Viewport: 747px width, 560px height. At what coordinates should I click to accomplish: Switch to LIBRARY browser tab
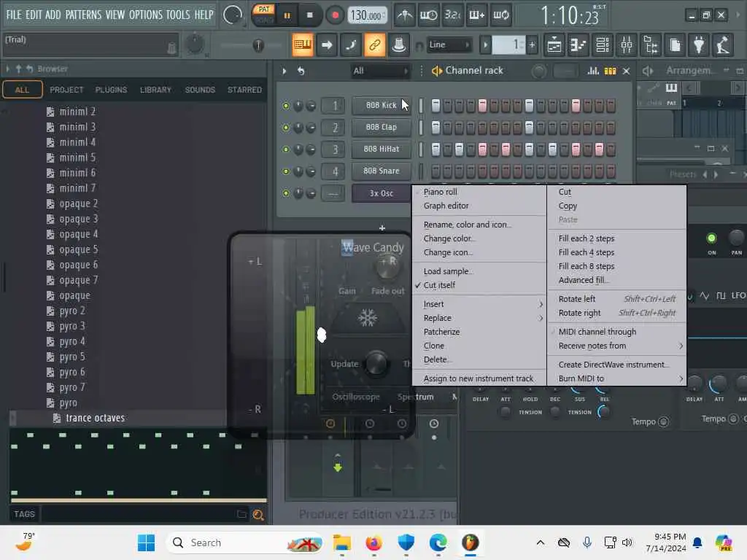pyautogui.click(x=155, y=90)
